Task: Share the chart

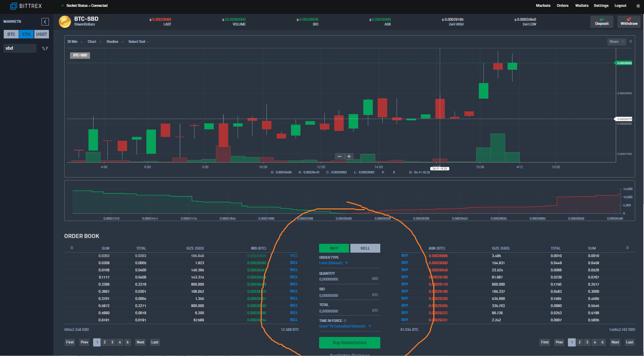Action: pyautogui.click(x=616, y=41)
